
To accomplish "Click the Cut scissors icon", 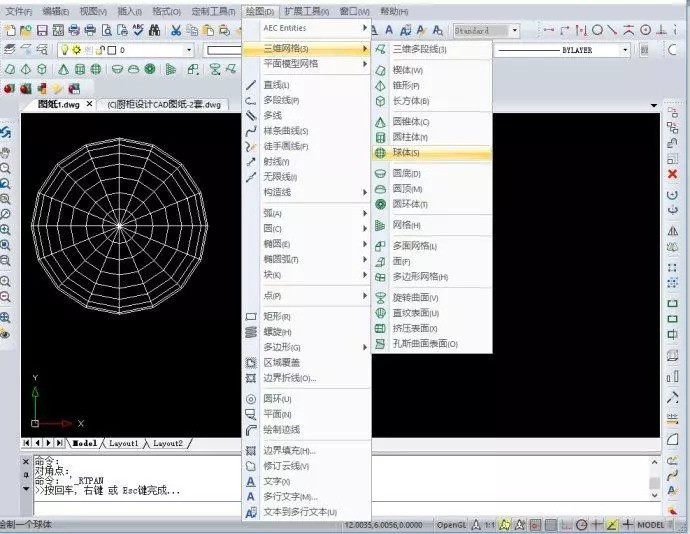I will coord(176,30).
